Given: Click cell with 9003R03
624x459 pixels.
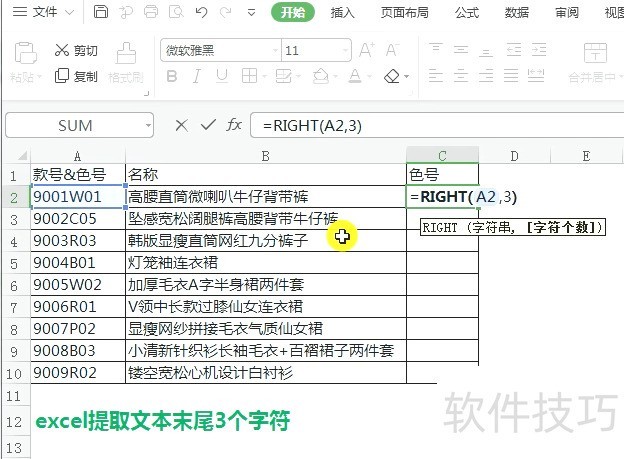Looking at the screenshot, I should [x=78, y=240].
